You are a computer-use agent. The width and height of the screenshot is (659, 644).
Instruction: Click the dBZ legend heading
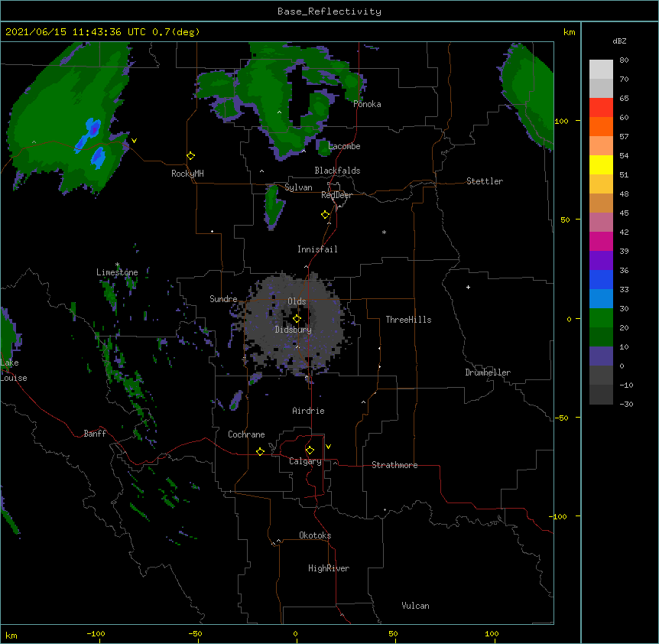tap(619, 41)
